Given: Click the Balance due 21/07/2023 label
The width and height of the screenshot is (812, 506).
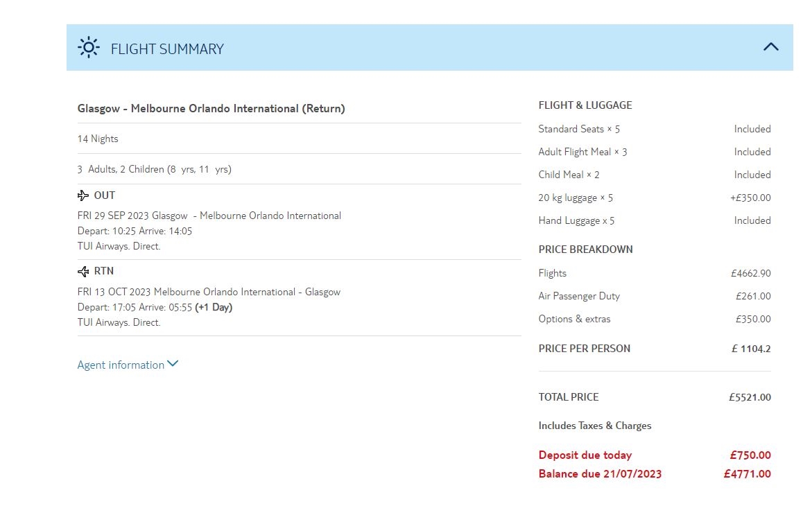Looking at the screenshot, I should pyautogui.click(x=600, y=475).
